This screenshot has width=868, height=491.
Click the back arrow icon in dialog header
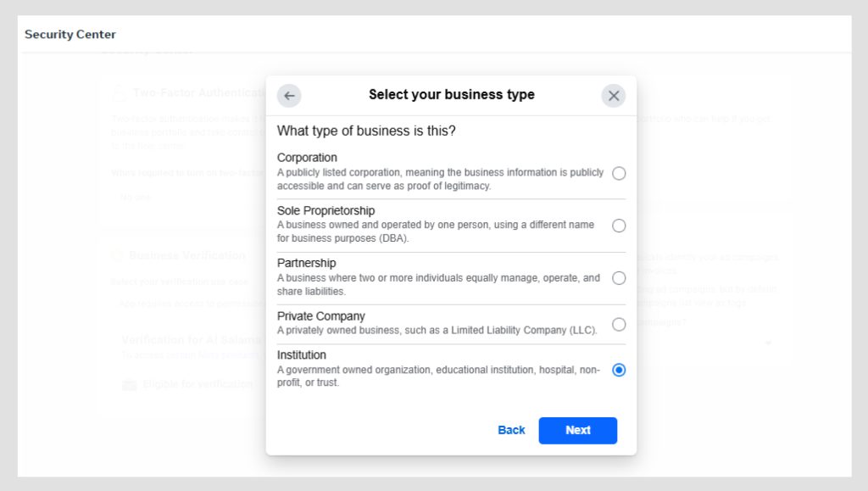[x=289, y=96]
